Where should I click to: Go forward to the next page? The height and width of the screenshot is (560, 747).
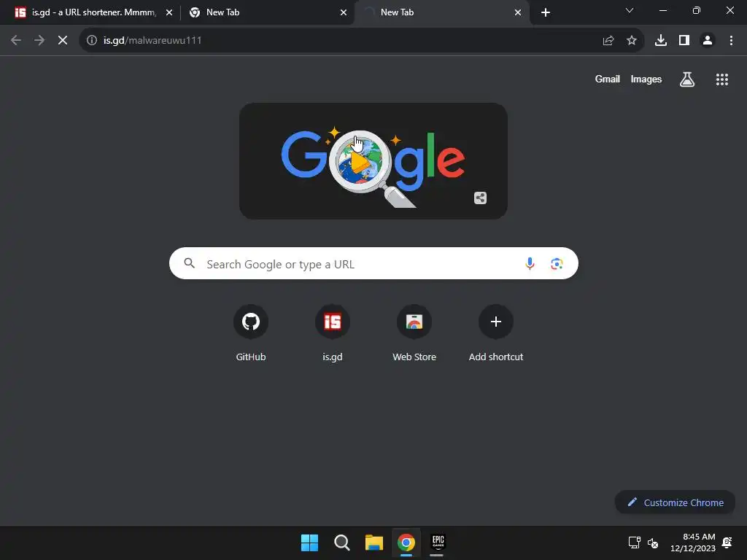39,41
